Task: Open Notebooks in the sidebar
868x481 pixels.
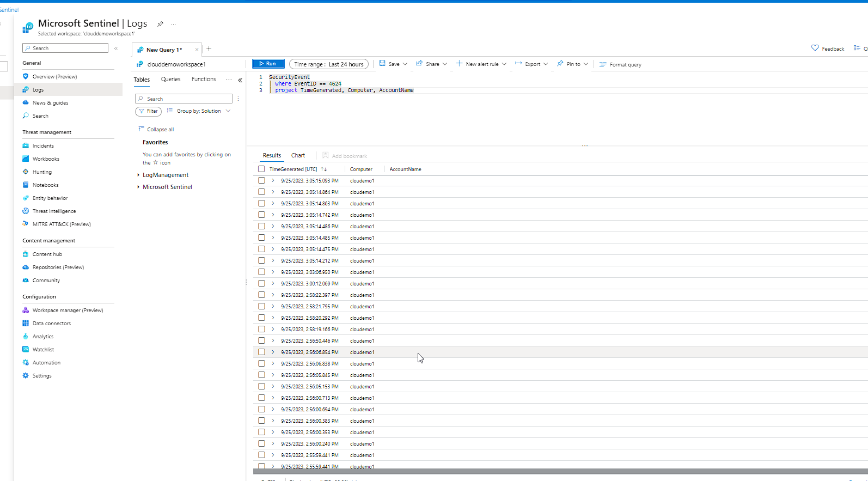Action: click(x=45, y=185)
